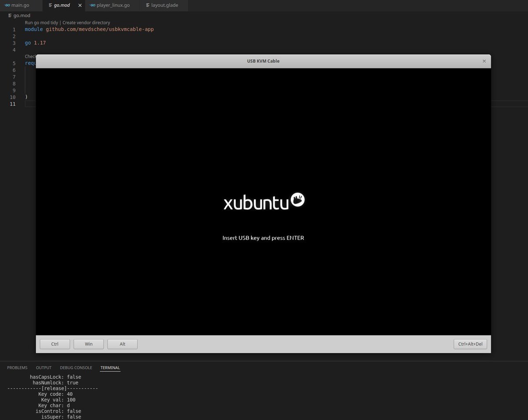
Task: Click terminal line hasCapsLock: false
Action: point(55,377)
